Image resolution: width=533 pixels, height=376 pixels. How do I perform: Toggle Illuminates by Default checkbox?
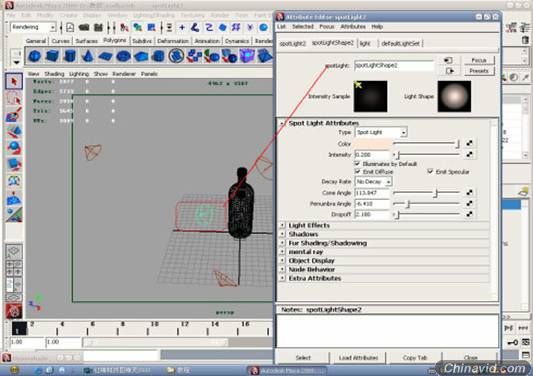[x=357, y=164]
